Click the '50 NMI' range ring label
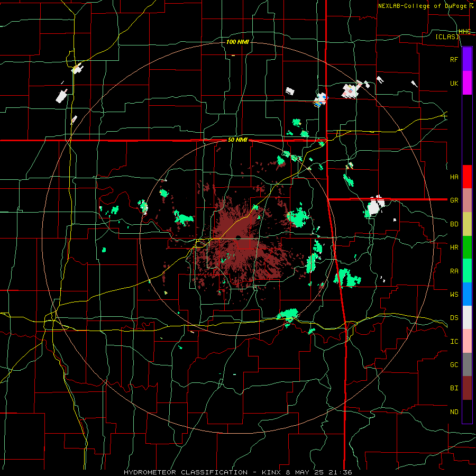476x476 pixels. click(x=237, y=140)
